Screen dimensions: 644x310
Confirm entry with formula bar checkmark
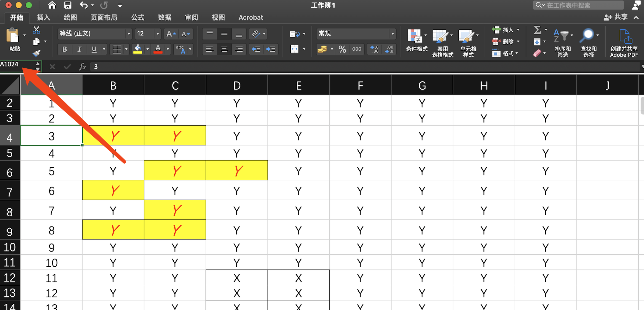click(x=67, y=66)
